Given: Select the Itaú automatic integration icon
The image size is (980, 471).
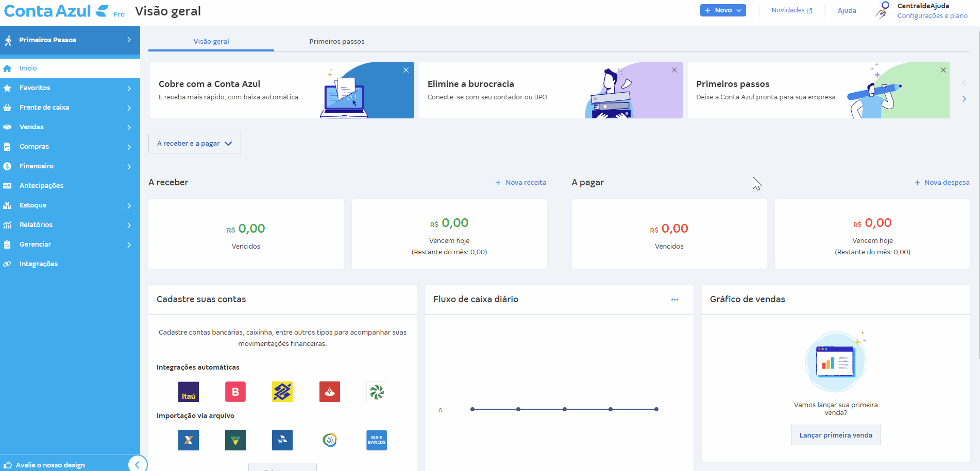Looking at the screenshot, I should click(188, 392).
